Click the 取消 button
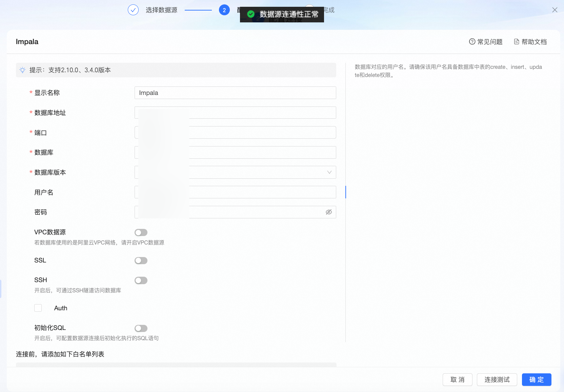 click(458, 380)
